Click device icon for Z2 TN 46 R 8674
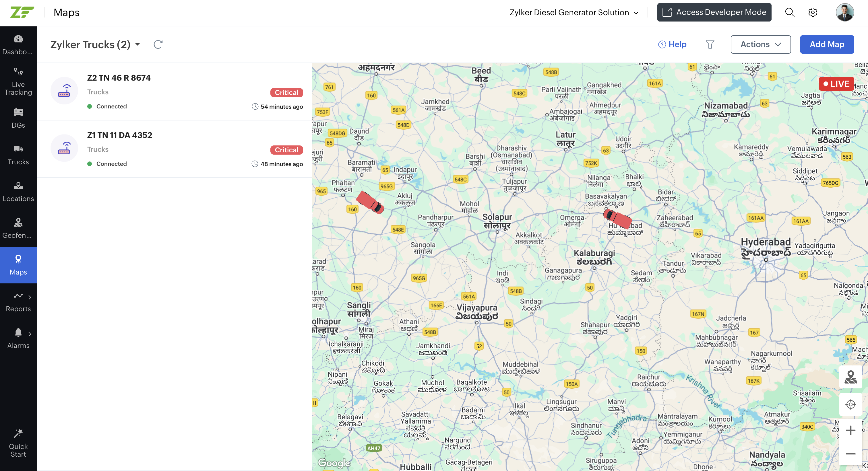 tap(64, 91)
